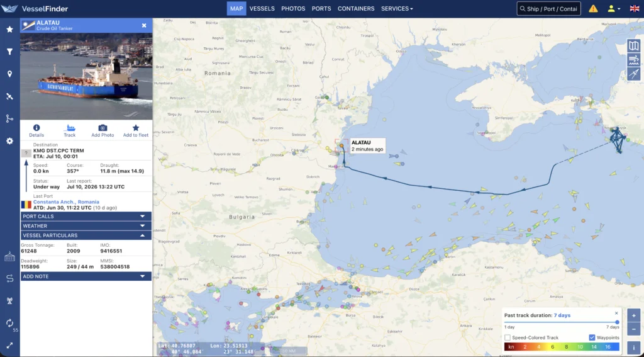The width and height of the screenshot is (644, 357).
Task: Click the antenna station sidebar icon
Action: pyautogui.click(x=10, y=301)
